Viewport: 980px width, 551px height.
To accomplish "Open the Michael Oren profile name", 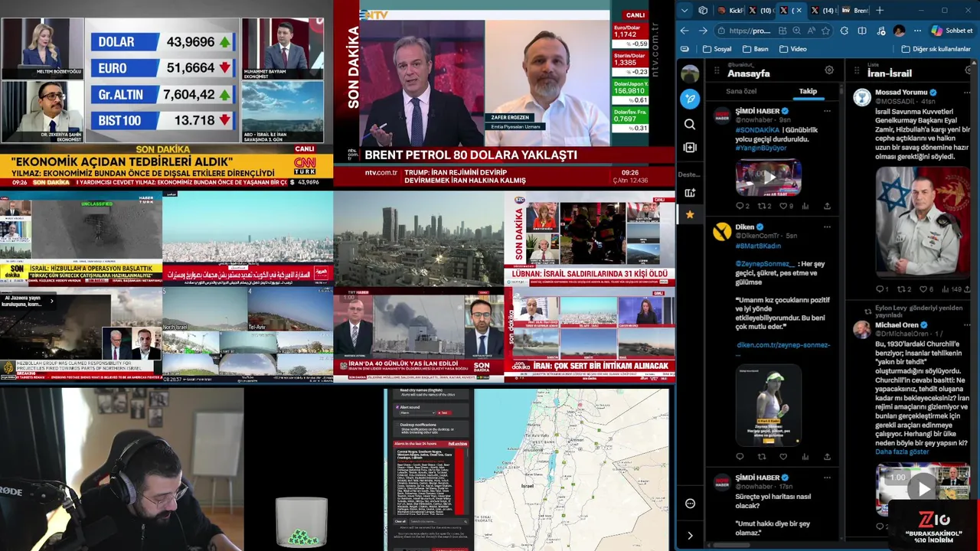I will (x=897, y=324).
